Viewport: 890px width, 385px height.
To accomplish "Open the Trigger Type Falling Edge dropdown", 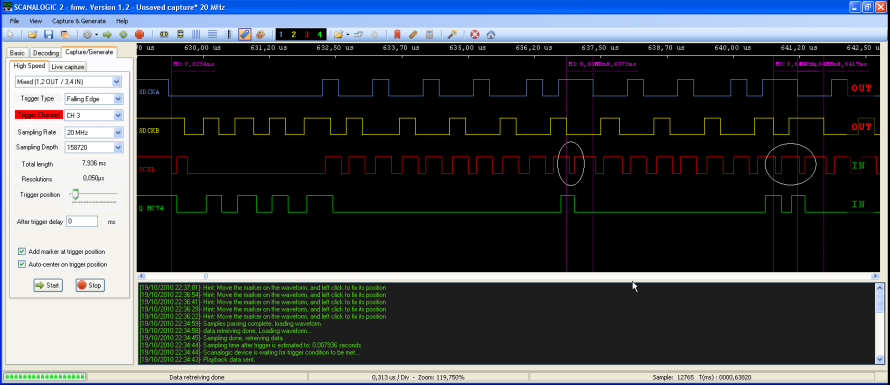I will pyautogui.click(x=94, y=99).
